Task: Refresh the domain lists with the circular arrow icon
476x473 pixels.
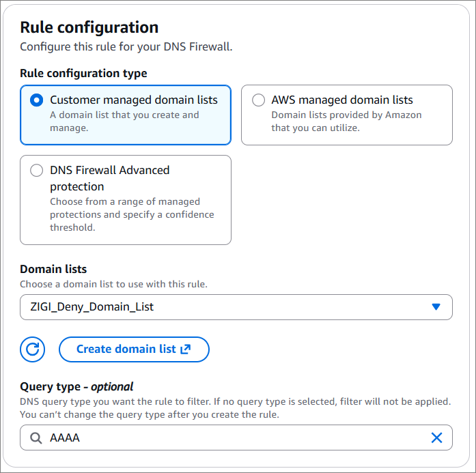Action: [33, 349]
